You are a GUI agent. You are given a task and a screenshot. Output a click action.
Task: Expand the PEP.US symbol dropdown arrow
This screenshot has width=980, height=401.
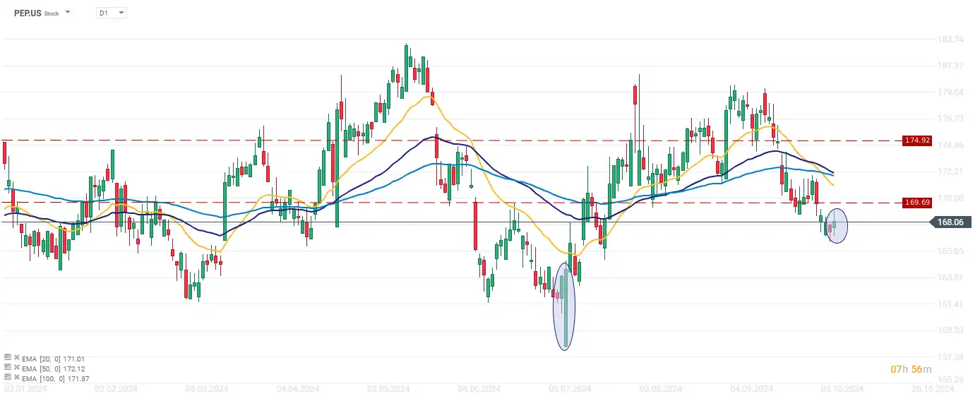point(68,13)
